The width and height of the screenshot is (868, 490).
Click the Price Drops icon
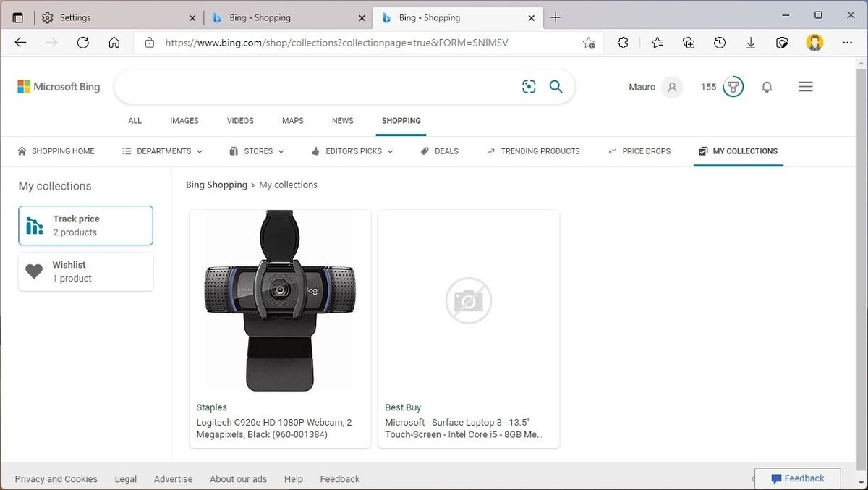coord(613,151)
